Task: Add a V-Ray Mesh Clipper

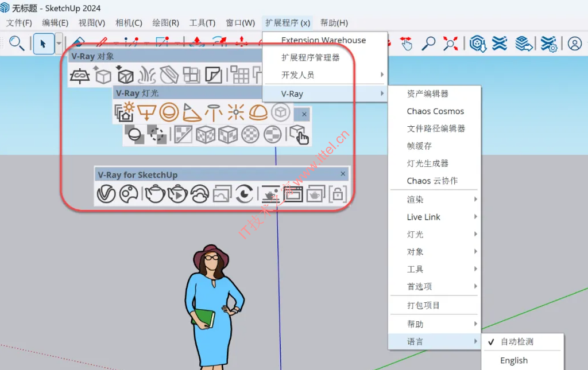Action: click(x=169, y=75)
